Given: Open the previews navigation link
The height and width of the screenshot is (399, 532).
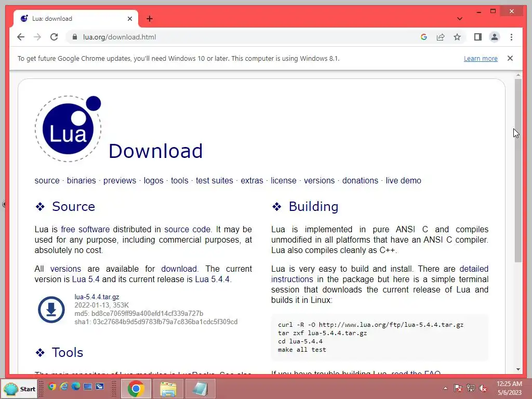Looking at the screenshot, I should tap(120, 180).
